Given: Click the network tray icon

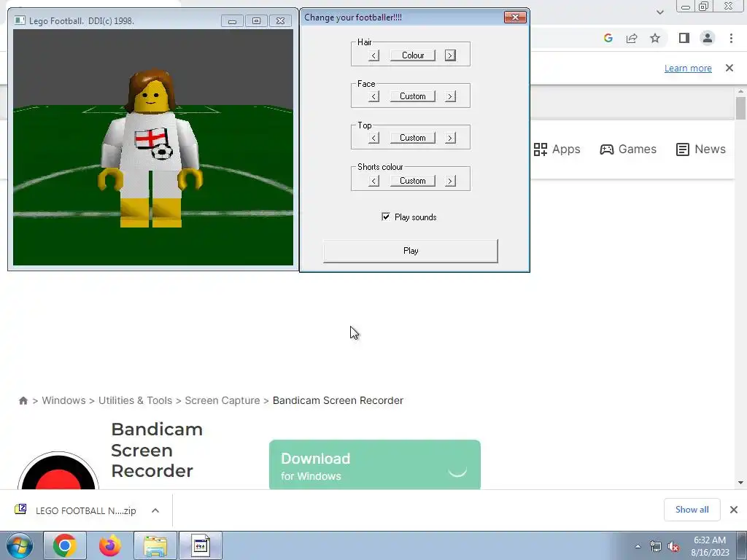Looking at the screenshot, I should 656,547.
